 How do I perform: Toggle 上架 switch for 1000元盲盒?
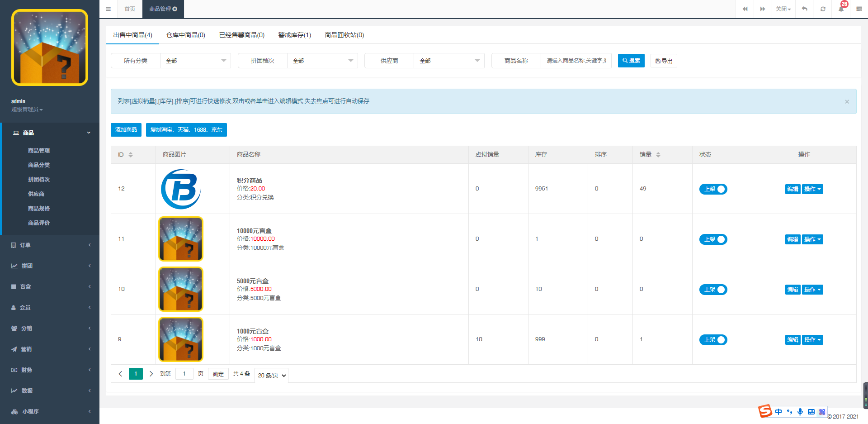pos(713,340)
